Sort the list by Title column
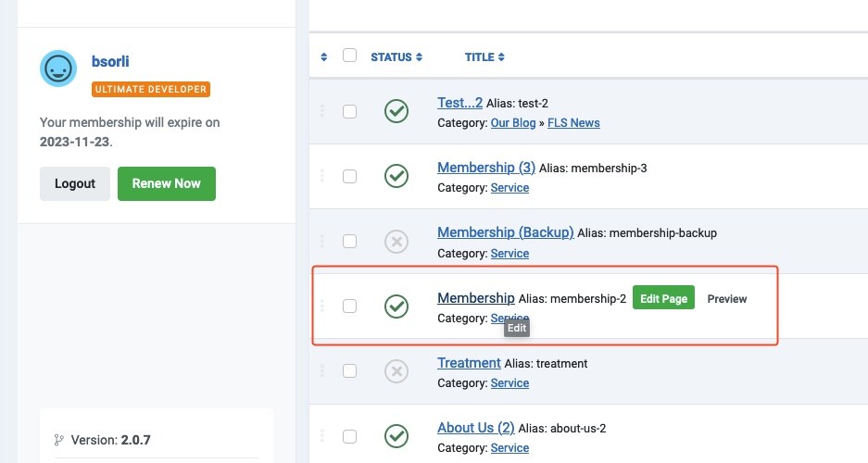The image size is (868, 463). pos(484,57)
